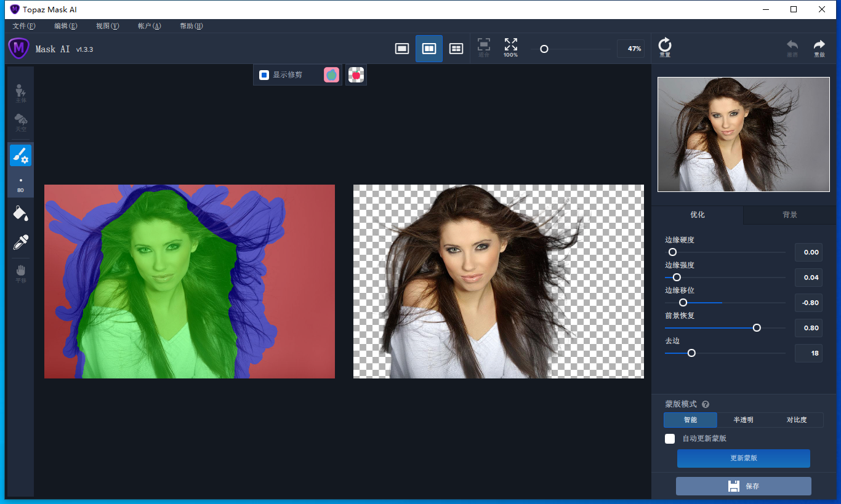Select the 对比度 mask mode
This screenshot has width=841, height=504.
(797, 420)
